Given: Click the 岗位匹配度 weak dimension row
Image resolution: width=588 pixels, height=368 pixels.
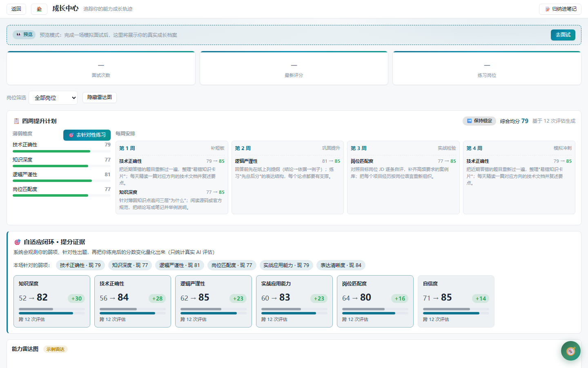Looking at the screenshot, I should point(62,192).
